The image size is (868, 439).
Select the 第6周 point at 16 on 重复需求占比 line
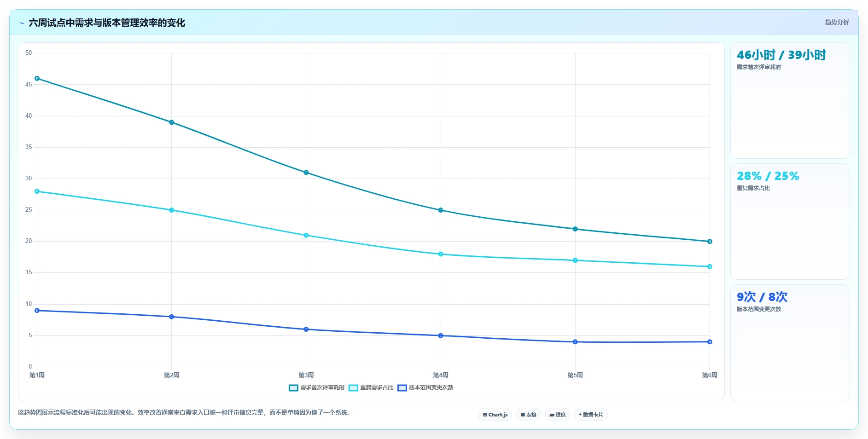coord(710,266)
